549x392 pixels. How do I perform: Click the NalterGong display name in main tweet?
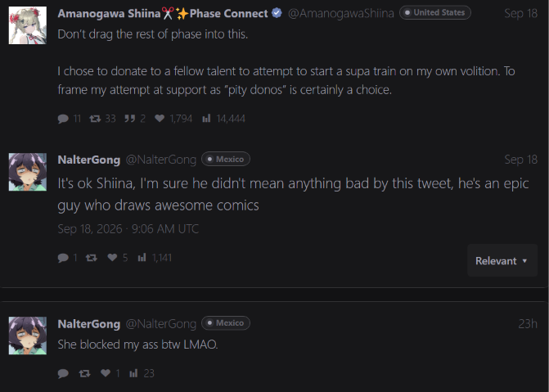coord(89,160)
